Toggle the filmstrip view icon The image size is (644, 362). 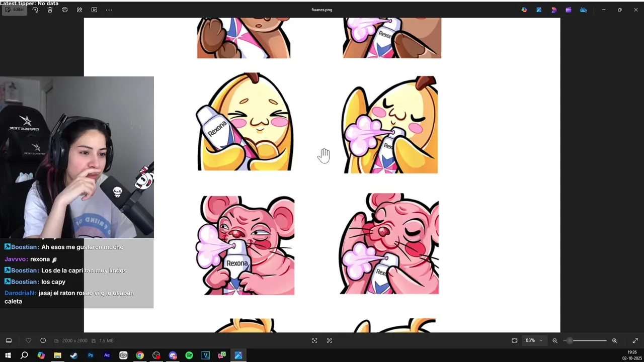pyautogui.click(x=9, y=340)
